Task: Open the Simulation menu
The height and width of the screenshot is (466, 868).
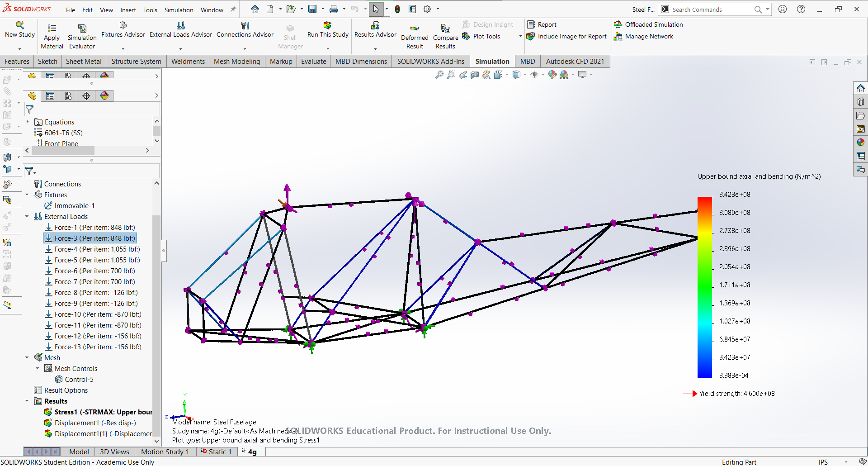Action: [179, 10]
